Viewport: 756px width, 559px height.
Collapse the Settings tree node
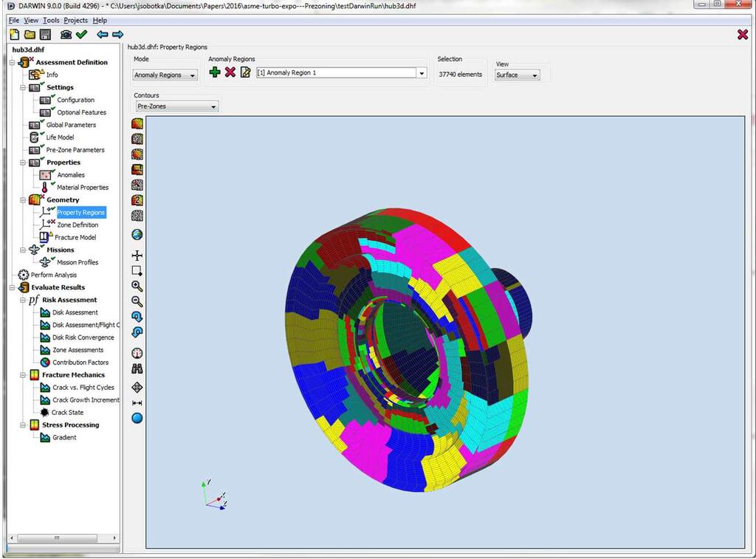(23, 87)
